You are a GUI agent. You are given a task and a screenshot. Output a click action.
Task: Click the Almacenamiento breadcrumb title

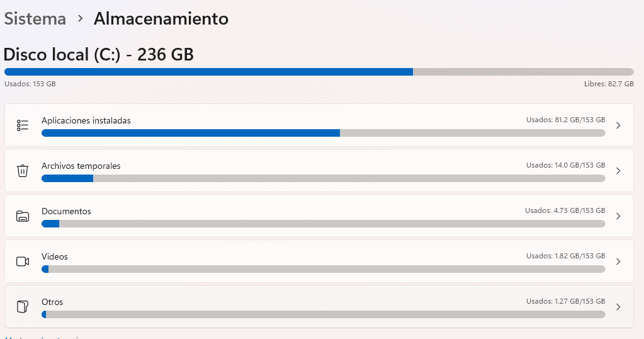click(161, 19)
